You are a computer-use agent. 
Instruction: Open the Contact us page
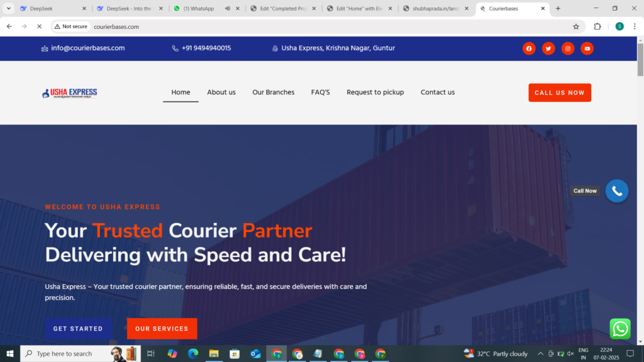tap(438, 92)
